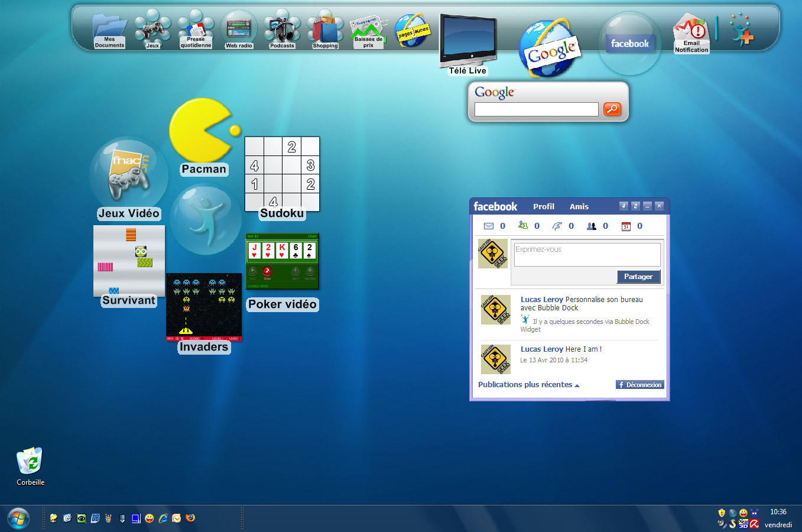Open the Sudoku game
Image resolution: width=802 pixels, height=532 pixels.
tap(282, 178)
